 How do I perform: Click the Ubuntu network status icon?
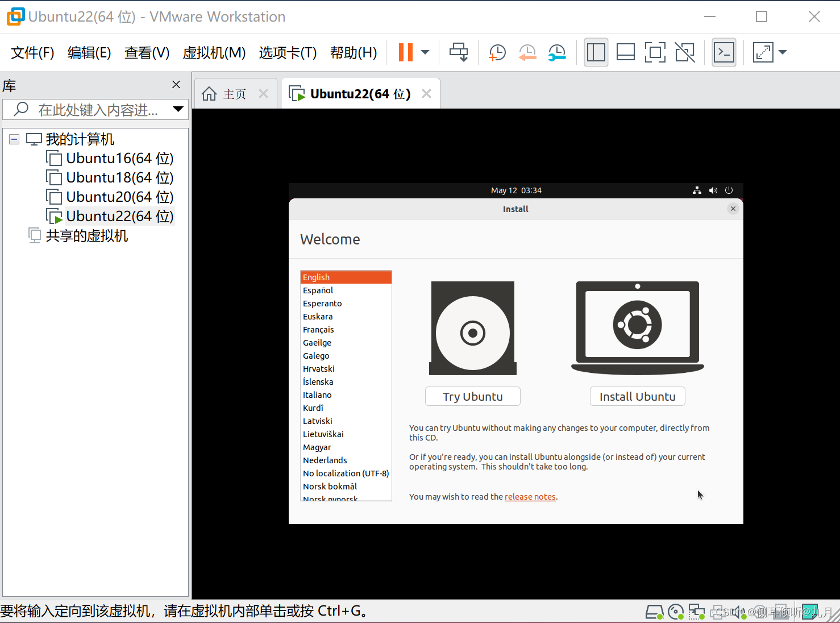click(x=697, y=190)
